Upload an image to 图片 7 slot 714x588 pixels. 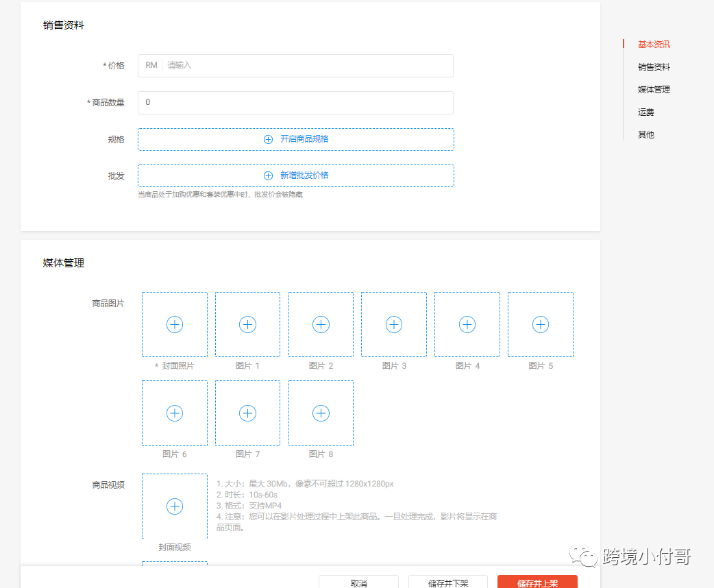click(248, 413)
